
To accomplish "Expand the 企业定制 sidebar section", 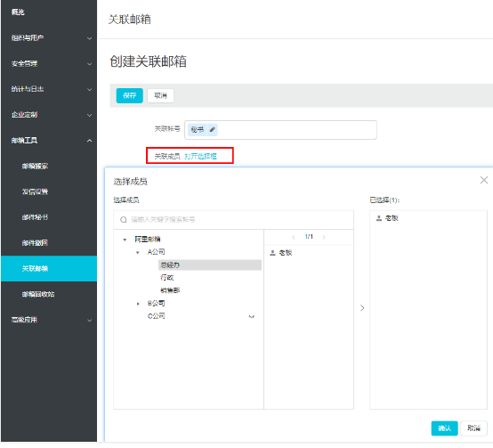I will 89,115.
